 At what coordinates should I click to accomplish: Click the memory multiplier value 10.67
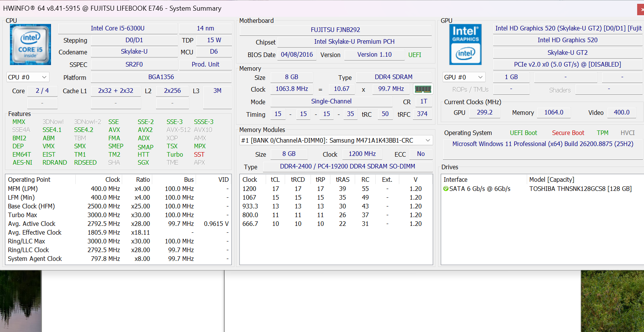point(341,89)
